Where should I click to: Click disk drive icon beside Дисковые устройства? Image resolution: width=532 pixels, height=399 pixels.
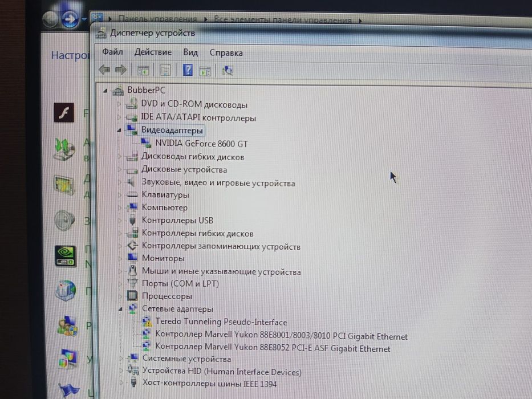click(132, 170)
